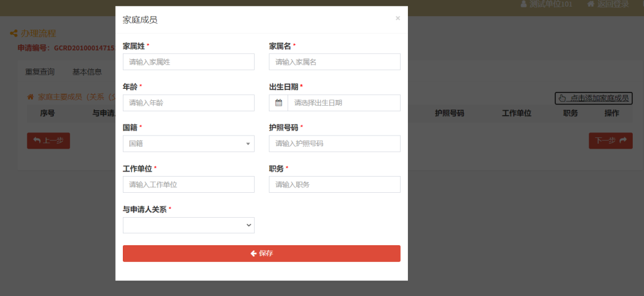Switch to the 基本信息 tab

pos(87,72)
